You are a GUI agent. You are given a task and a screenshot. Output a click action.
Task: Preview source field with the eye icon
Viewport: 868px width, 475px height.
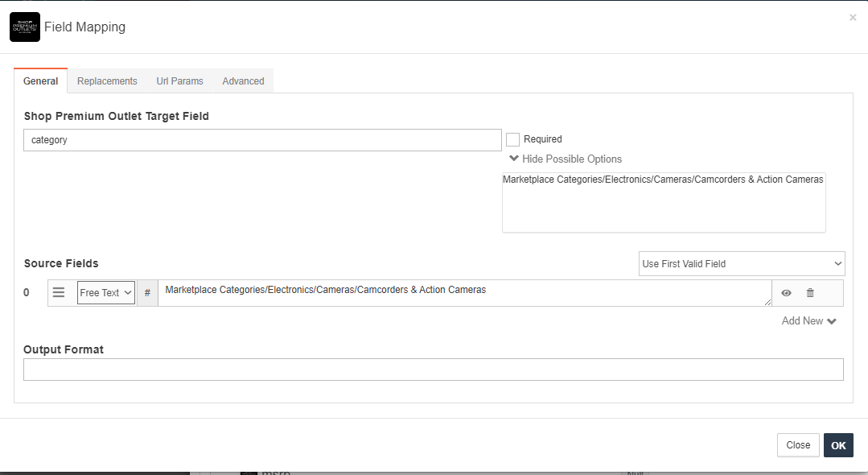(786, 293)
